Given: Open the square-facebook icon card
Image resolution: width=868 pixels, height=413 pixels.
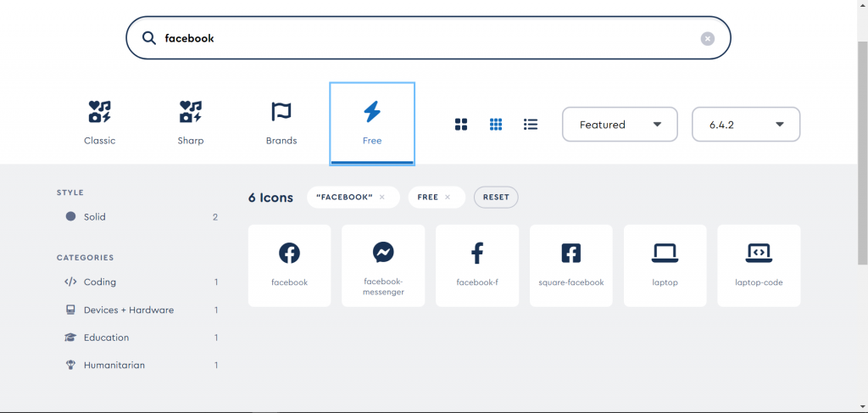Looking at the screenshot, I should click(x=571, y=265).
